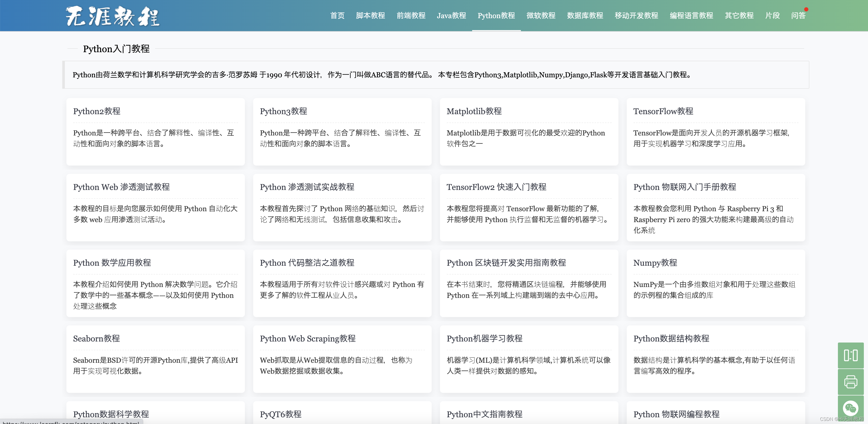
Task: Open the WeChat floating icon
Action: point(850,408)
